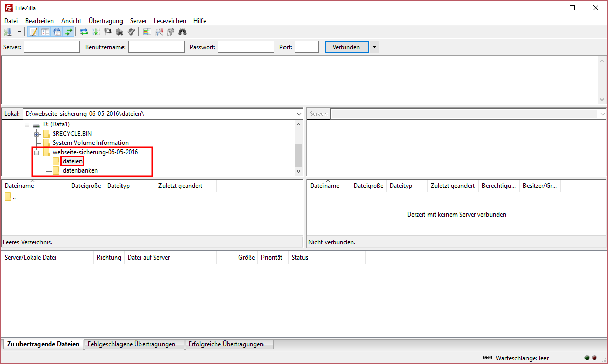Switch to Fehlgeschlagene Übertragungen tab

coord(132,344)
